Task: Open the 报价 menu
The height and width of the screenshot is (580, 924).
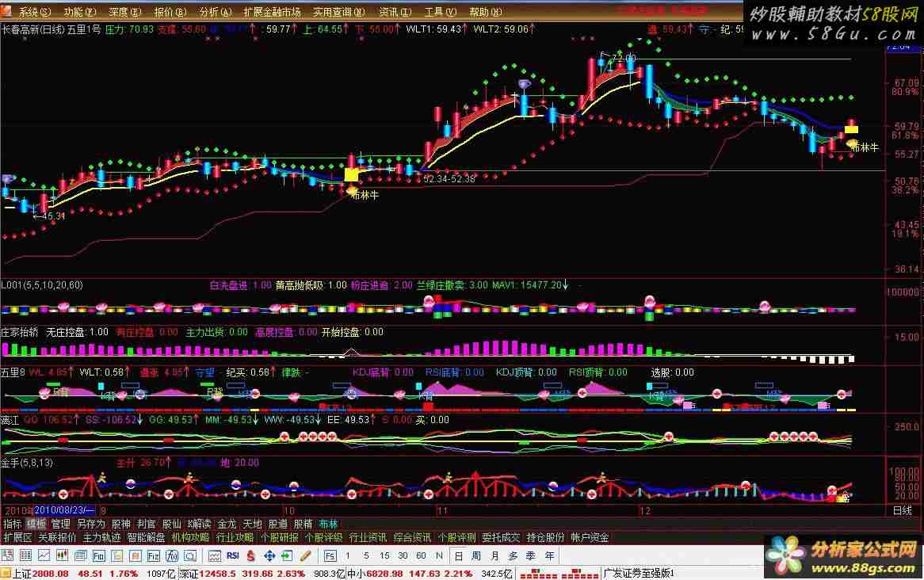Action: 170,12
